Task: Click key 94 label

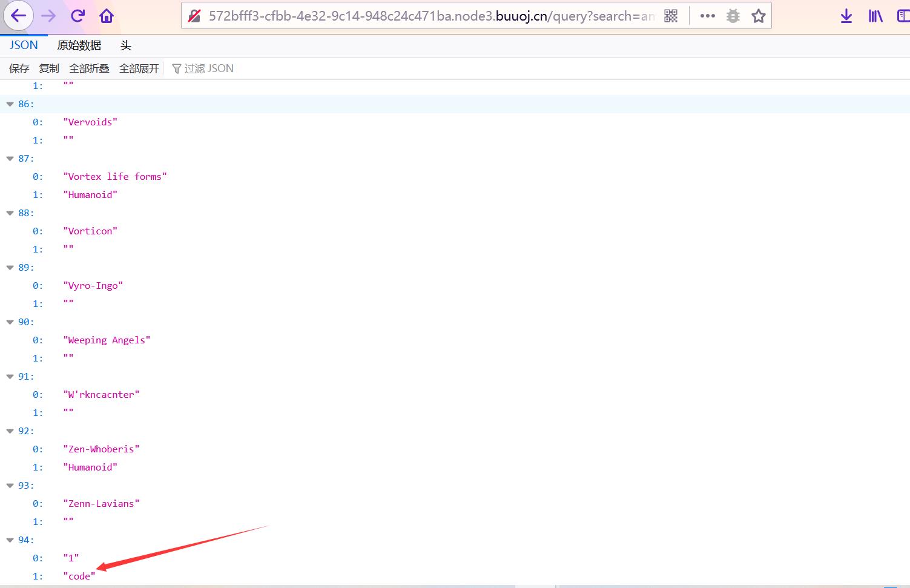Action: pyautogui.click(x=26, y=540)
